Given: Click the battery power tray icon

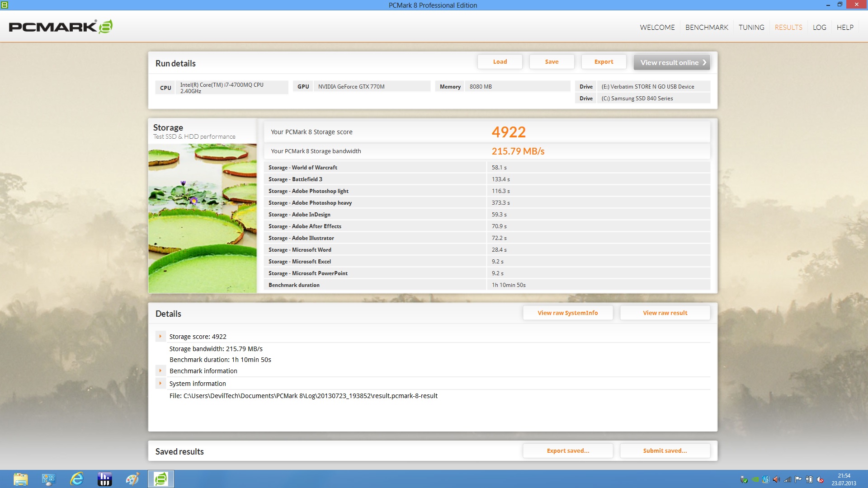Looking at the screenshot, I should click(809, 479).
